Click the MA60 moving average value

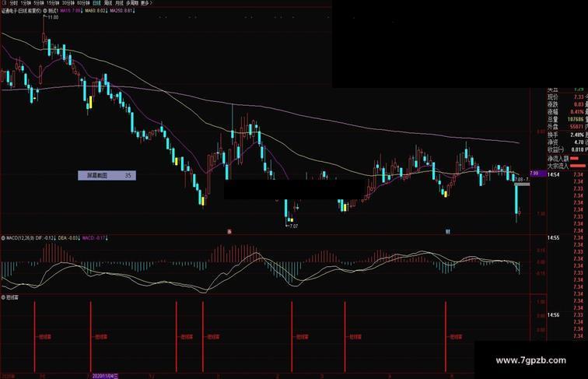[x=95, y=11]
